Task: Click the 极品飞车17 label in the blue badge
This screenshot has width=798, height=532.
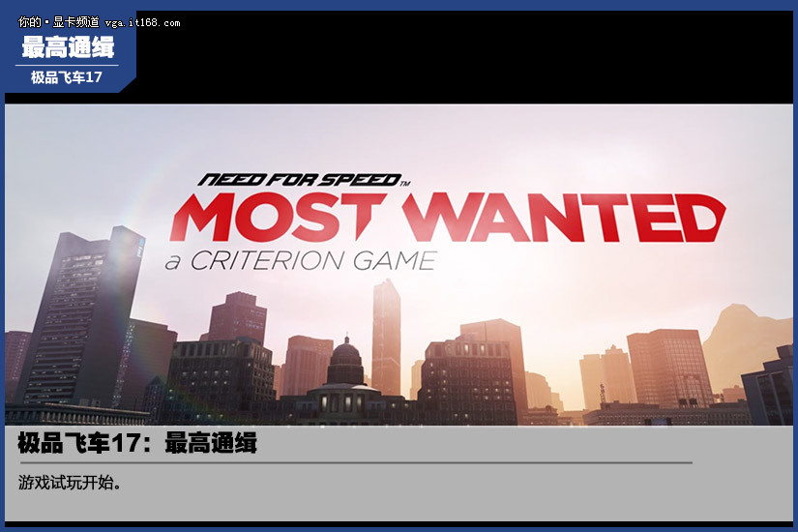Action: 67,77
